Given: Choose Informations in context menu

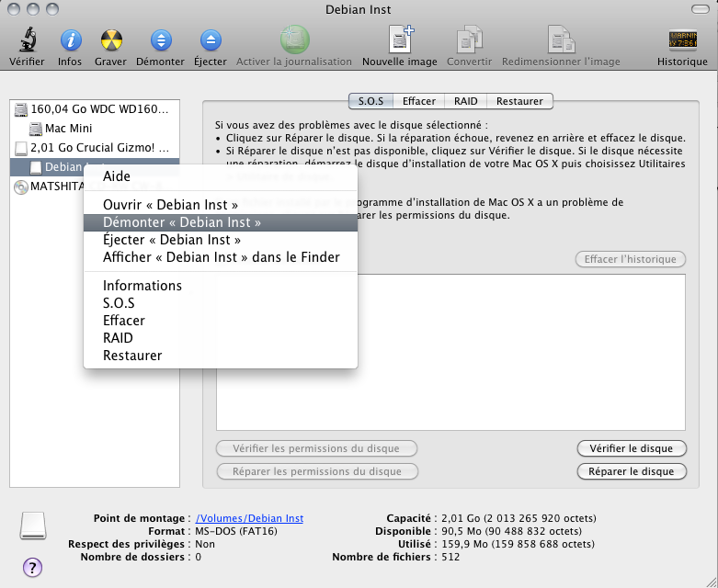Looking at the screenshot, I should point(221,286).
